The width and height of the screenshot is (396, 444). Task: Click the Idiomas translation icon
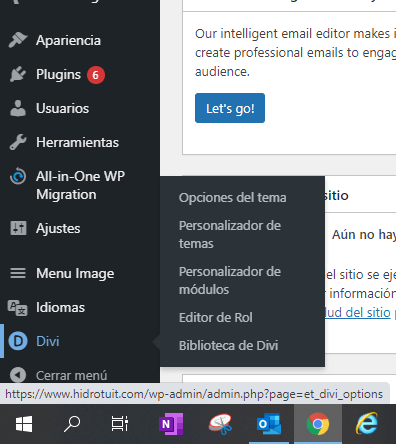(18, 307)
